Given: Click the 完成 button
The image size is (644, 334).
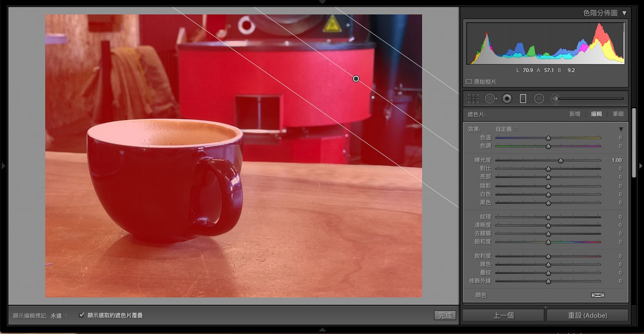Looking at the screenshot, I should (x=445, y=315).
